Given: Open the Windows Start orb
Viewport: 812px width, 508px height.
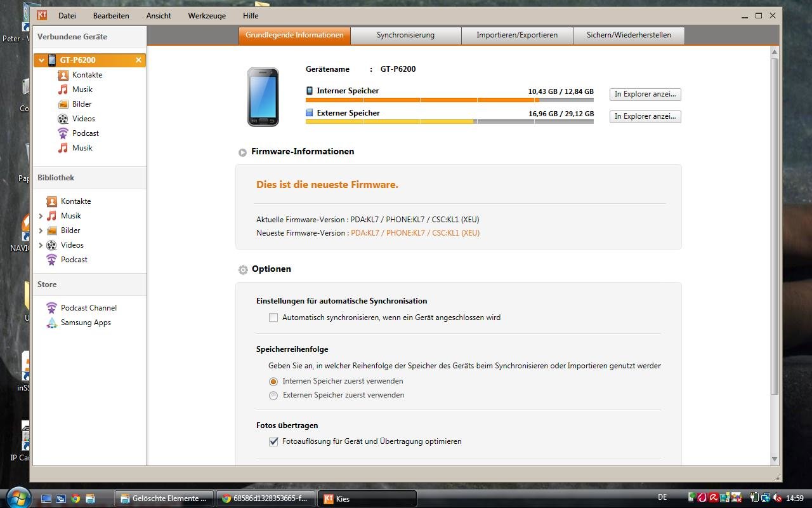Looking at the screenshot, I should coord(17,497).
